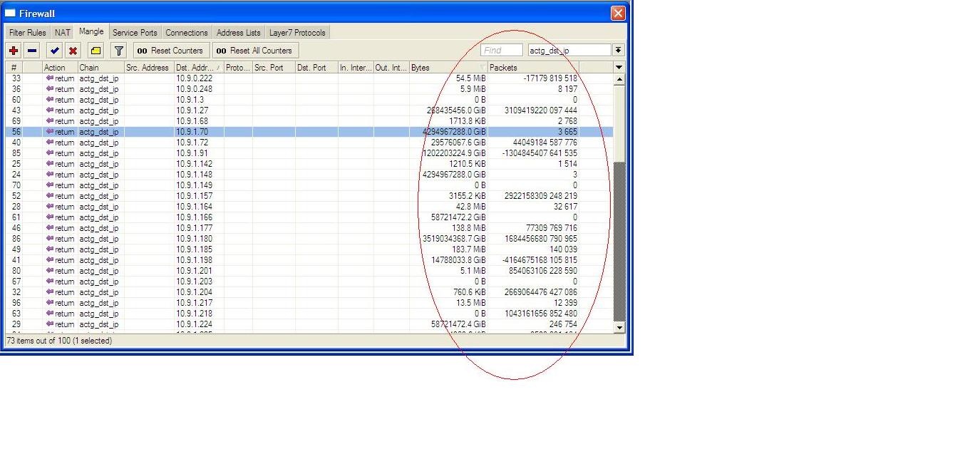The width and height of the screenshot is (980, 459).
Task: Sort by Protocol column header
Action: tap(238, 68)
